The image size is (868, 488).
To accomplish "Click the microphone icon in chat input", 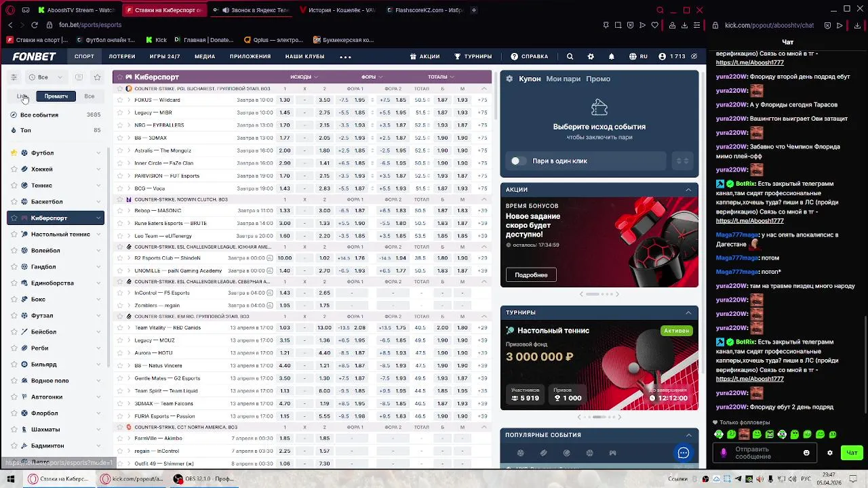I will click(x=724, y=453).
